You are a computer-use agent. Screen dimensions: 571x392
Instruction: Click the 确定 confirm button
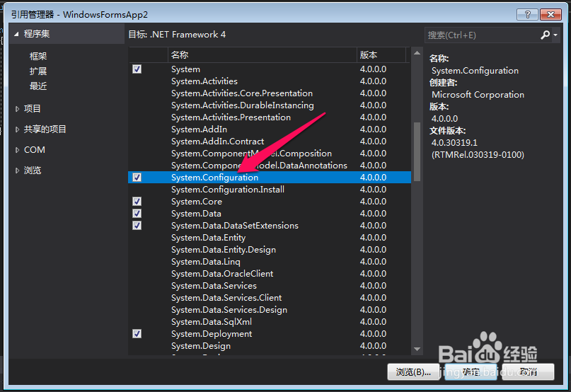pos(471,372)
